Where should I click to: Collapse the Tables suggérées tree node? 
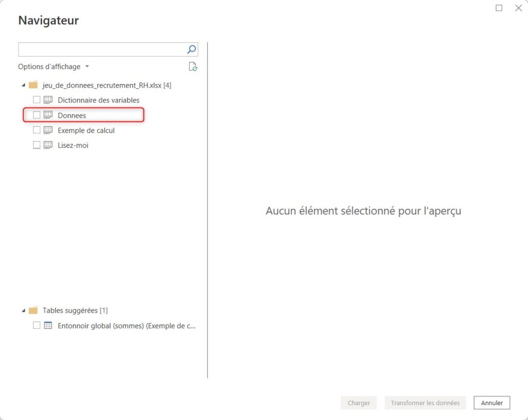tap(23, 310)
